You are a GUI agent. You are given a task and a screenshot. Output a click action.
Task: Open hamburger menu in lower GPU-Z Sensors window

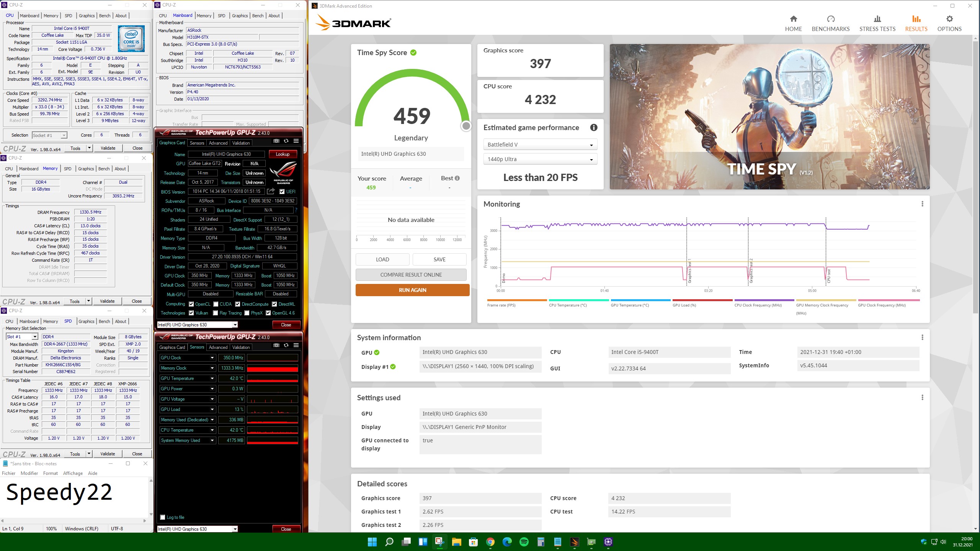296,346
